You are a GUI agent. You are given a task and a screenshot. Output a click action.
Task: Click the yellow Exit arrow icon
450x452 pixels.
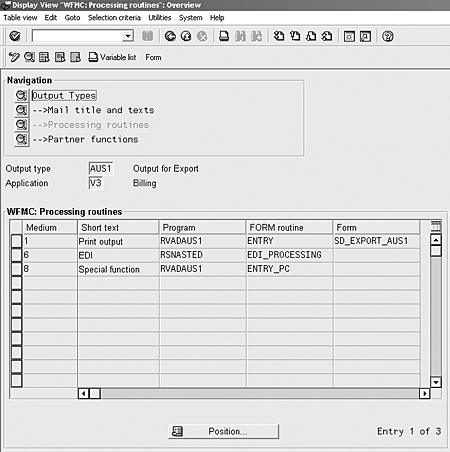tap(186, 36)
